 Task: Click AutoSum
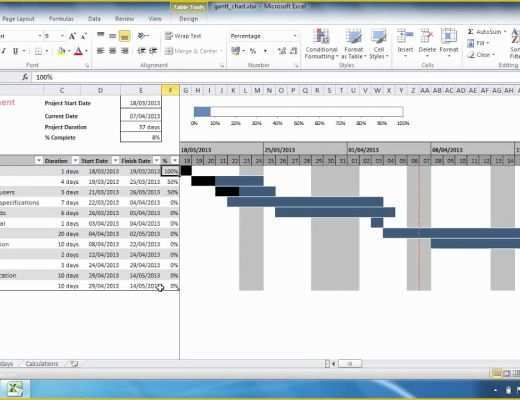coord(484,32)
